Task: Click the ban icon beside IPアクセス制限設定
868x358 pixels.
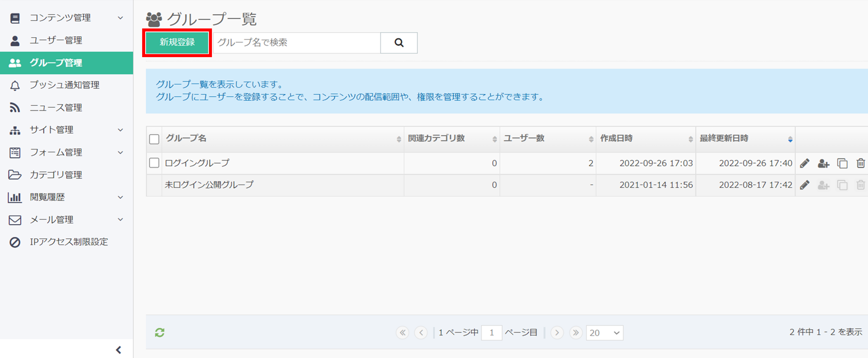Action: [x=15, y=242]
